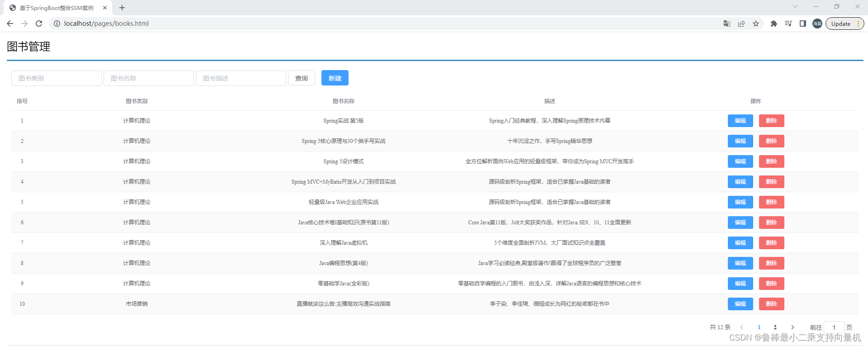Click description 十年沉淀之作，手写Spring精华思想
Image resolution: width=868 pixels, height=346 pixels.
coord(550,141)
